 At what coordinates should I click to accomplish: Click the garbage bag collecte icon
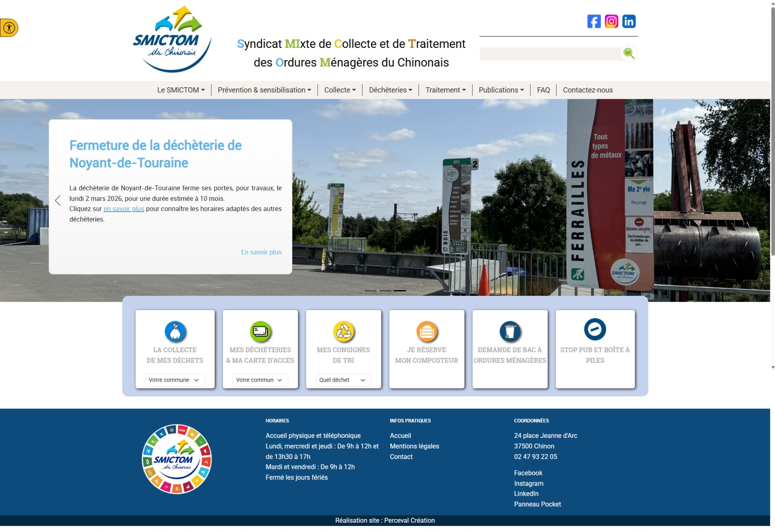pyautogui.click(x=175, y=332)
